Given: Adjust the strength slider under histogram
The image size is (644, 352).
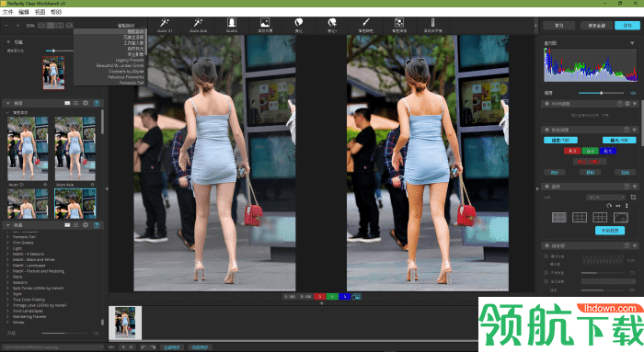Looking at the screenshot, I should point(601,93).
